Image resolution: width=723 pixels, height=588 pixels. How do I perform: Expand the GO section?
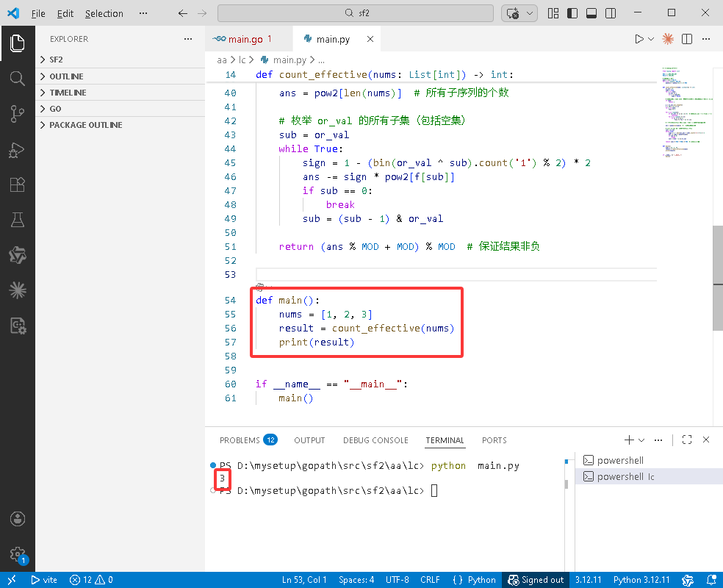coord(120,108)
